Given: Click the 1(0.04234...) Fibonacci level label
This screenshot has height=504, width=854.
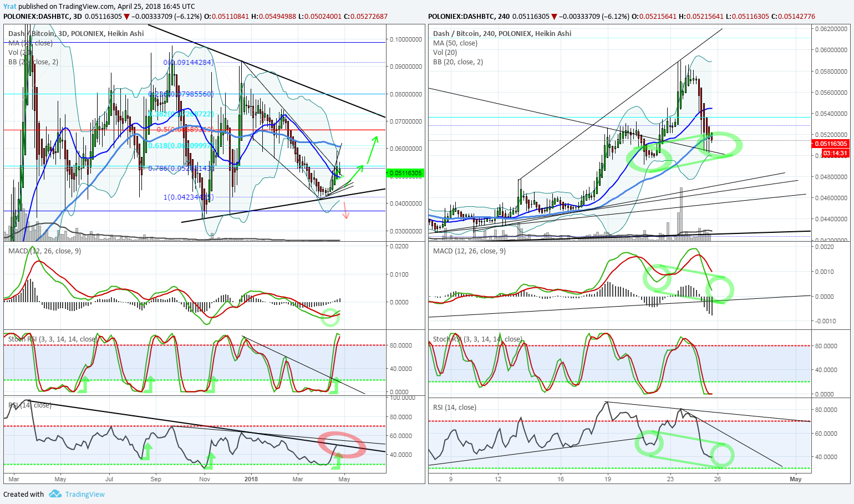Looking at the screenshot, I should [x=189, y=197].
